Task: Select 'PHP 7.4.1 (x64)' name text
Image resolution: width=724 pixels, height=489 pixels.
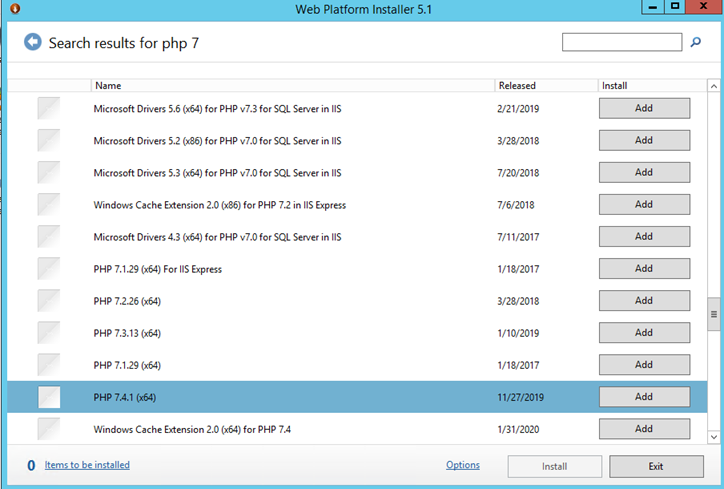Action: pyautogui.click(x=125, y=398)
